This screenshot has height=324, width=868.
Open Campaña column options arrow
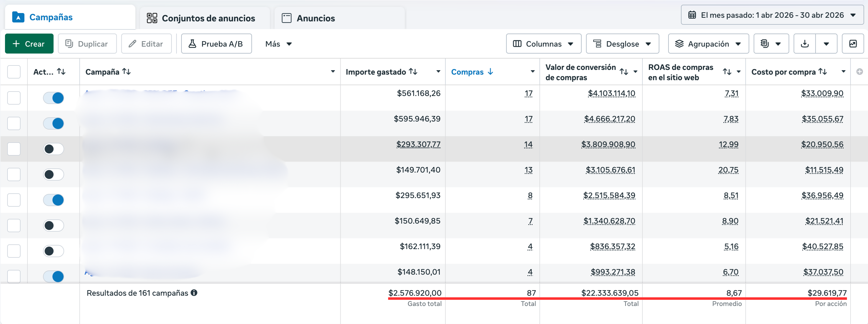(333, 72)
